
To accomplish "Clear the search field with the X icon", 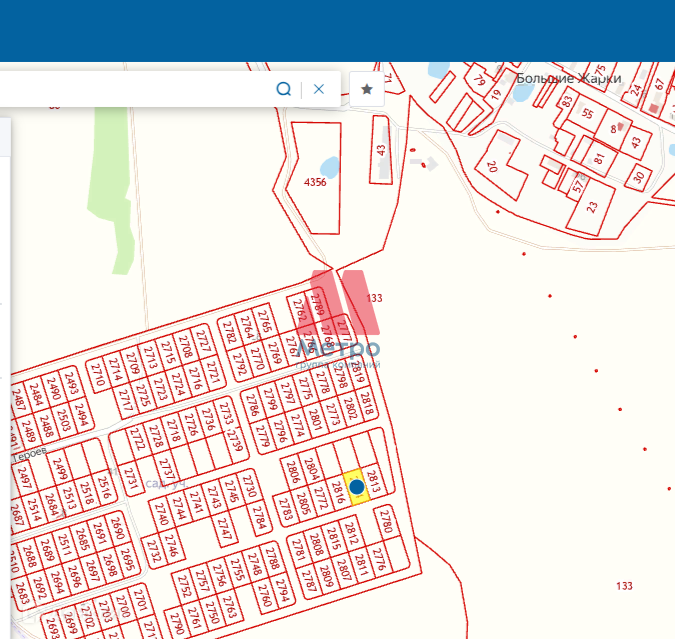I will coord(319,89).
